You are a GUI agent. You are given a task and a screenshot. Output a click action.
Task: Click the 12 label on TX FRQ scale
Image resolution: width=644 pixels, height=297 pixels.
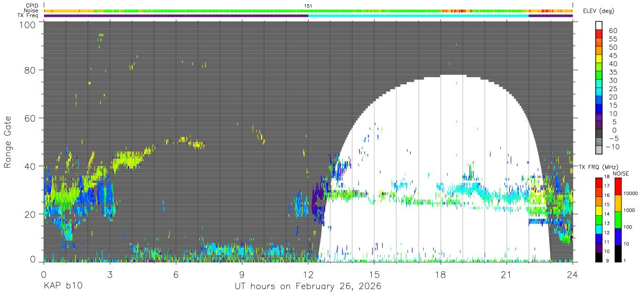(607, 233)
